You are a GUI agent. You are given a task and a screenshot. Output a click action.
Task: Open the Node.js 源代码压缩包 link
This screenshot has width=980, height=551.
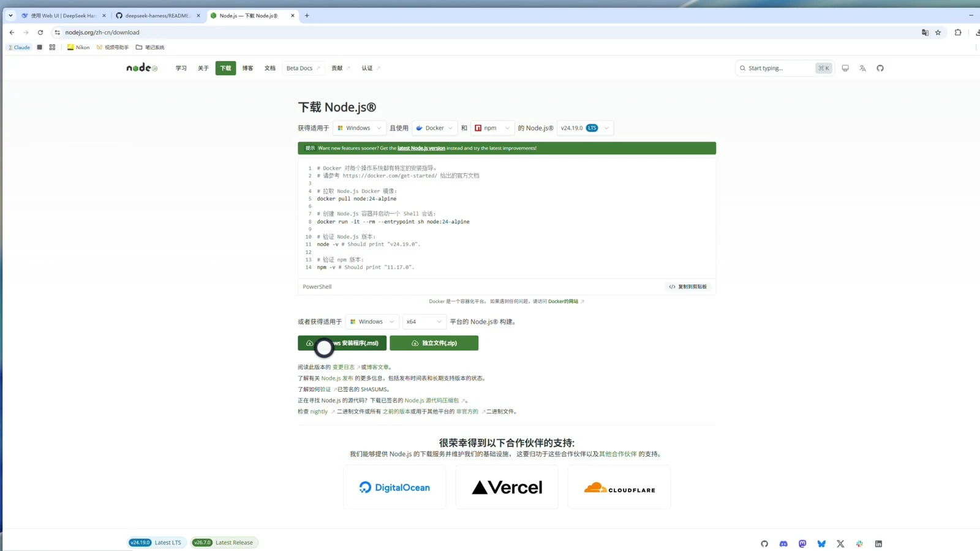tap(431, 400)
